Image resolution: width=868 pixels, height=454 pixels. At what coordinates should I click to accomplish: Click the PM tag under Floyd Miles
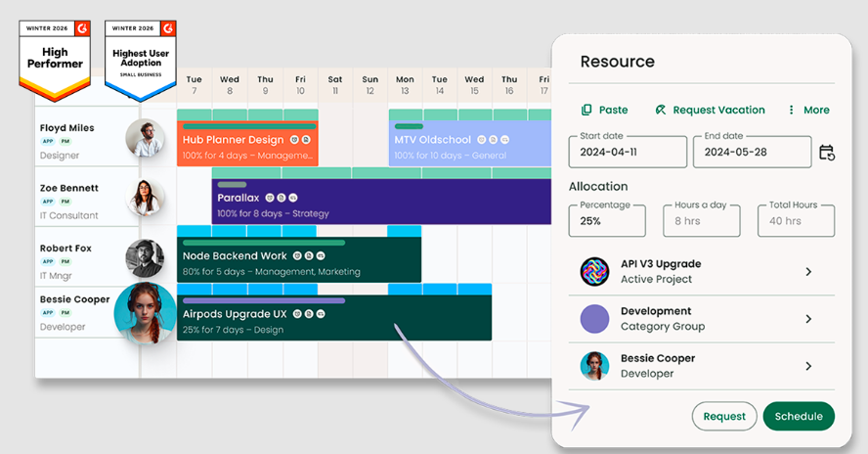pos(65,141)
